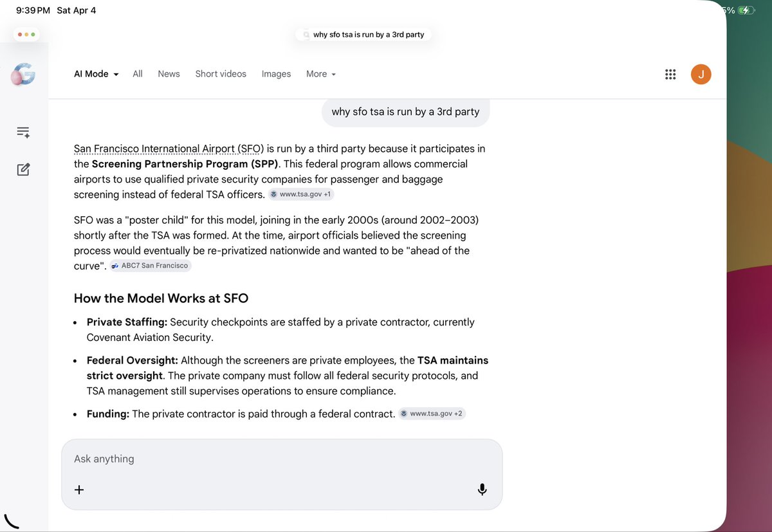The width and height of the screenshot is (772, 532).
Task: Open the Images tab
Action: 276,74
